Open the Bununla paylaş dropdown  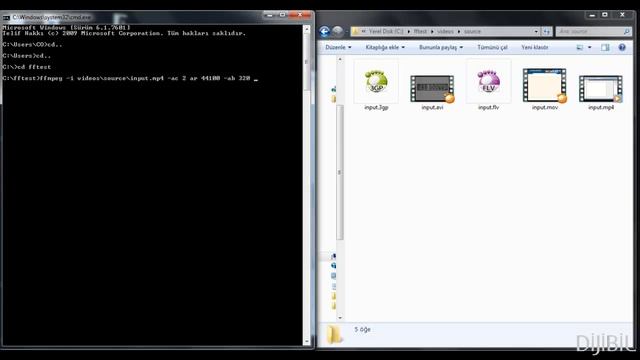coord(441,47)
